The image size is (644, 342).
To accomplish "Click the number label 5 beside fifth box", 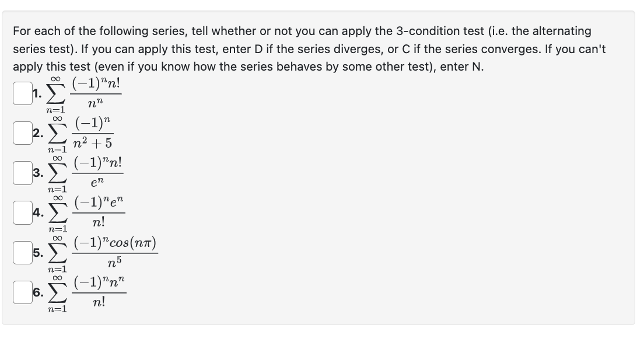I will pos(37,253).
